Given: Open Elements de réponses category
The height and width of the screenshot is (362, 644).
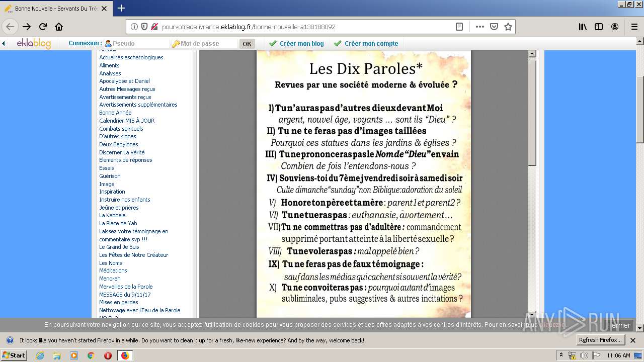Looking at the screenshot, I should pos(125,160).
